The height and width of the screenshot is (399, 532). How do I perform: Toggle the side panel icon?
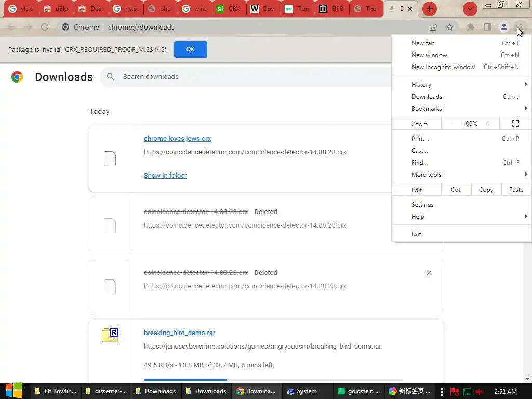click(x=487, y=27)
